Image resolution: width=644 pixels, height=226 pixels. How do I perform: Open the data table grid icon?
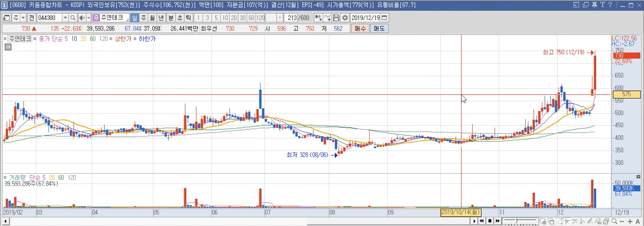coord(8,47)
